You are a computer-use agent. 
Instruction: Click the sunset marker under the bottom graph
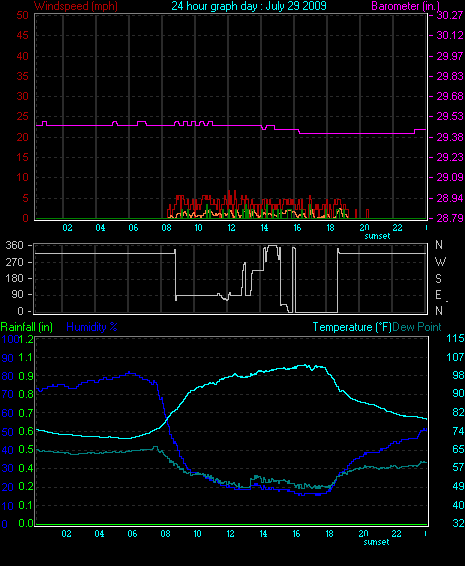pyautogui.click(x=376, y=542)
